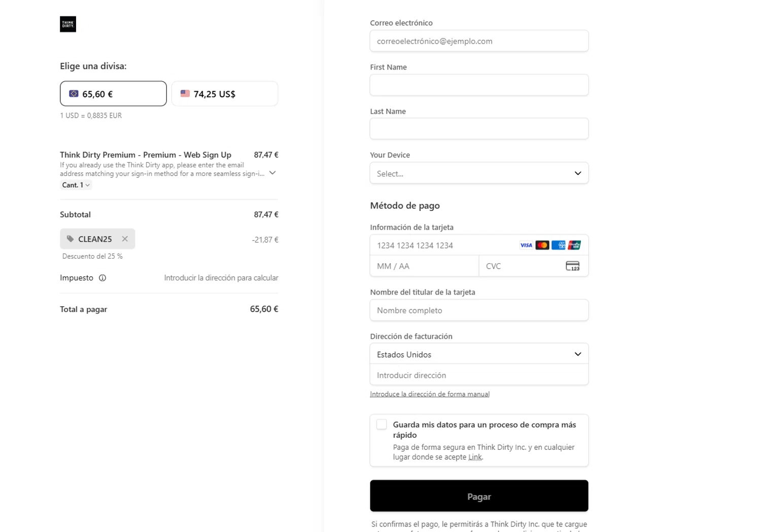Viewport: 761px width, 532px height.
Task: Click the tax info icon
Action: [102, 278]
